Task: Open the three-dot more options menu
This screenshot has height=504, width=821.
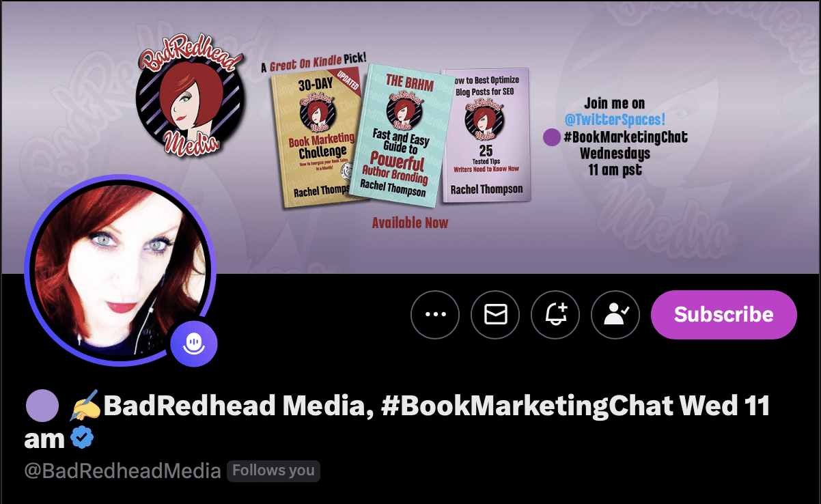Action: [x=435, y=314]
